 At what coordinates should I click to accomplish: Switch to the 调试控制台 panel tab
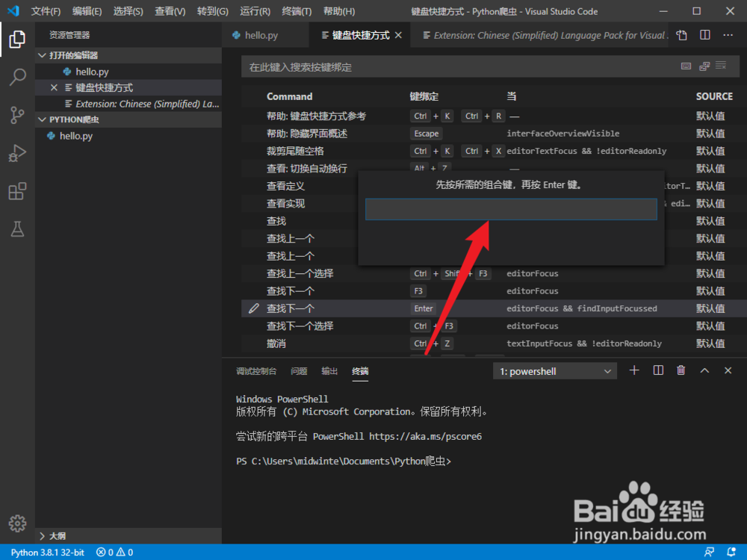[x=255, y=371]
